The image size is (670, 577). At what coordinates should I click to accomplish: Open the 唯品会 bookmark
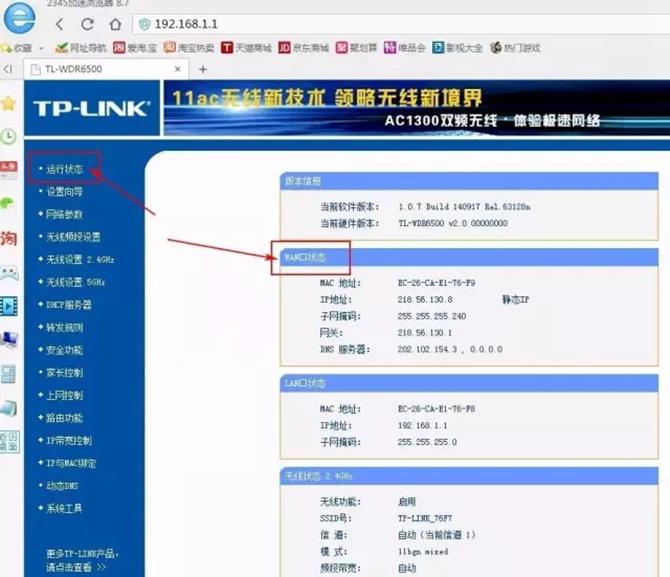[405, 48]
